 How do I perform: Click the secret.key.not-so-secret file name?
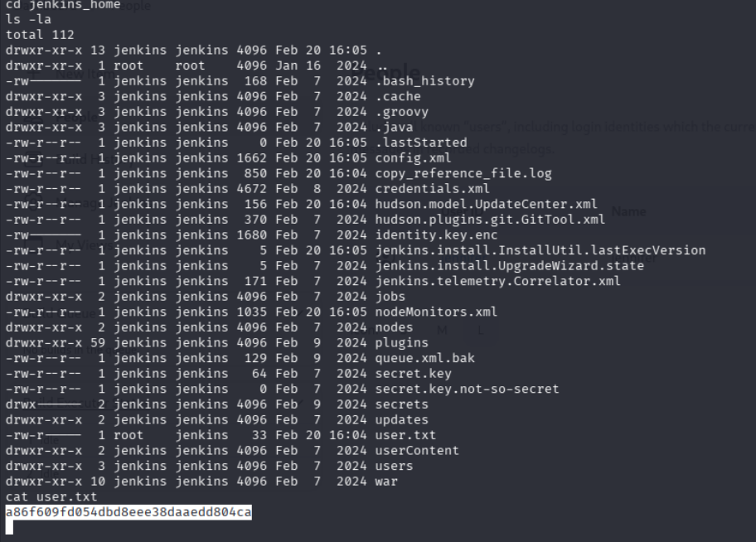(x=467, y=389)
